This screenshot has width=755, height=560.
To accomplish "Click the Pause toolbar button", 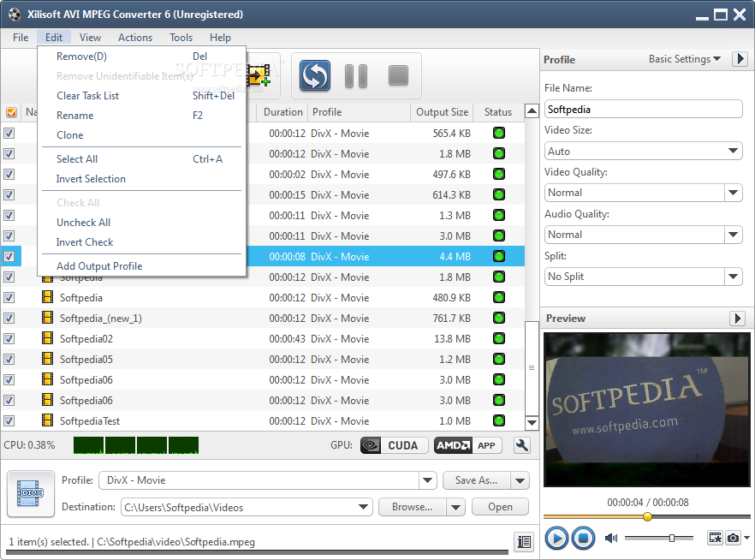I will click(356, 75).
